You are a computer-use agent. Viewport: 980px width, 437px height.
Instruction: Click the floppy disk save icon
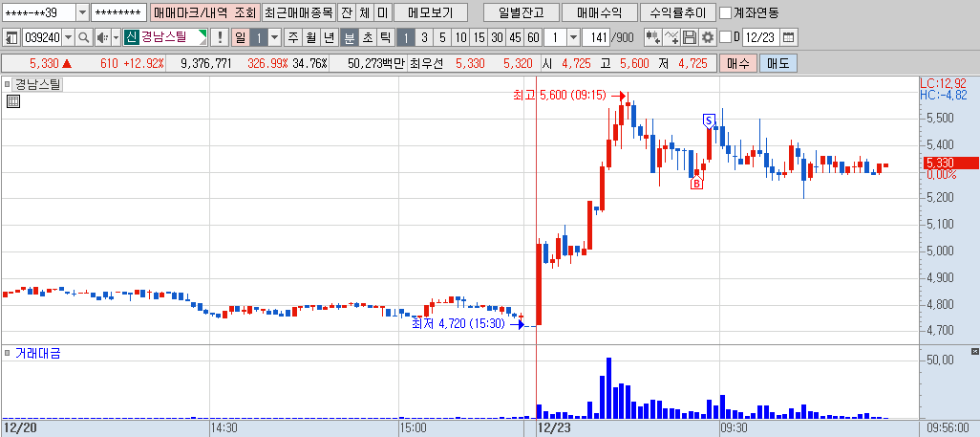click(690, 37)
